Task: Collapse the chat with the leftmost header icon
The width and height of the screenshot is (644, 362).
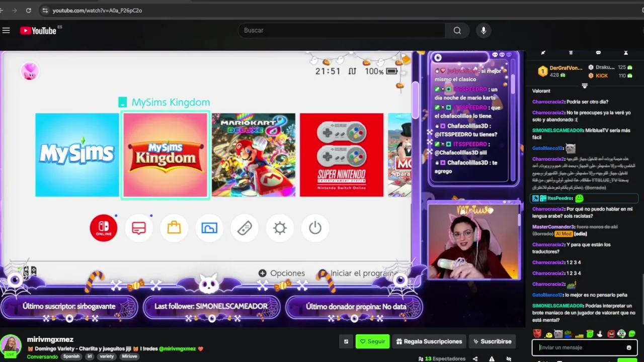Action: pos(543,53)
